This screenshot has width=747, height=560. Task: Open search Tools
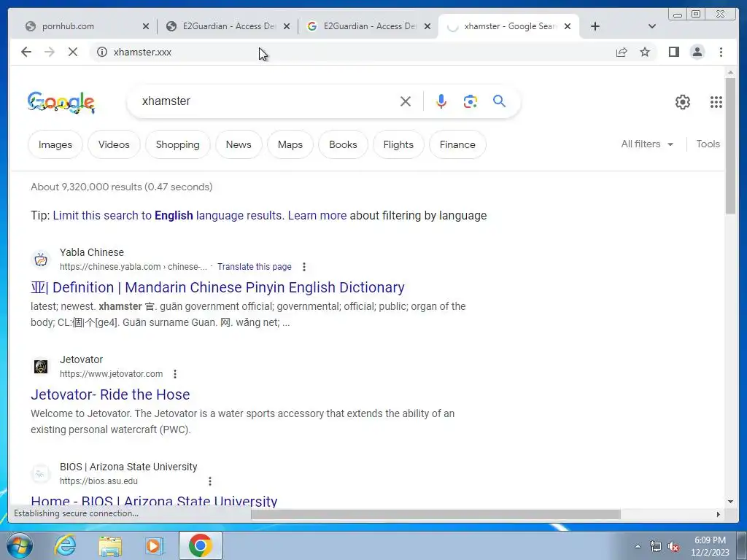pos(708,144)
